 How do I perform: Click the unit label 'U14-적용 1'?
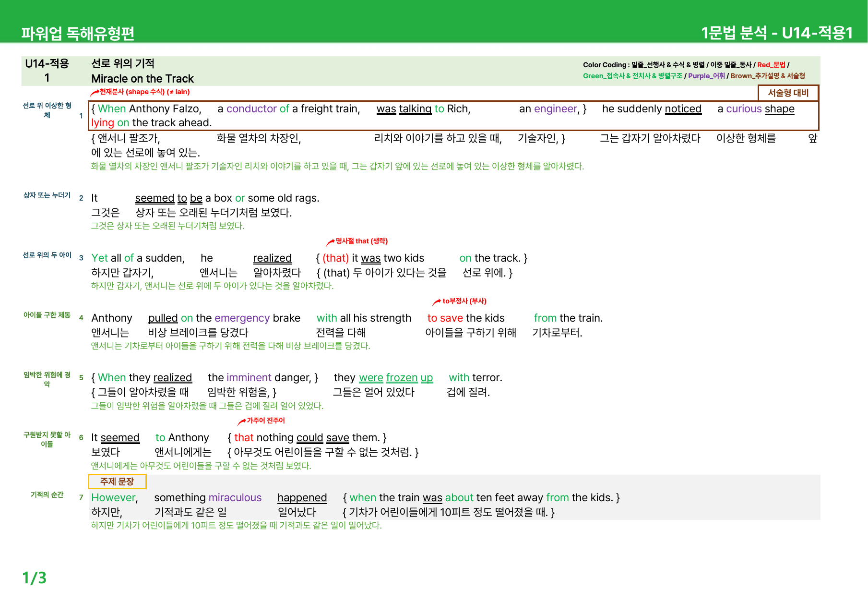coord(47,71)
